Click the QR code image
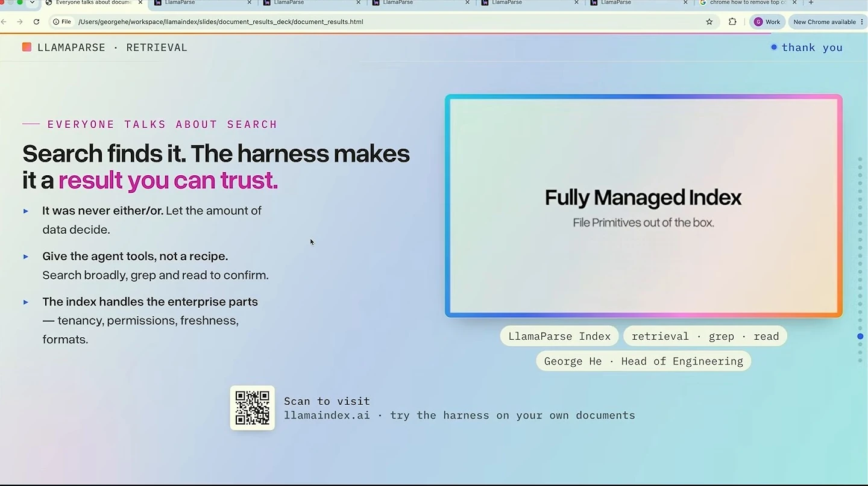Viewport: 868px width, 486px height. (x=253, y=408)
